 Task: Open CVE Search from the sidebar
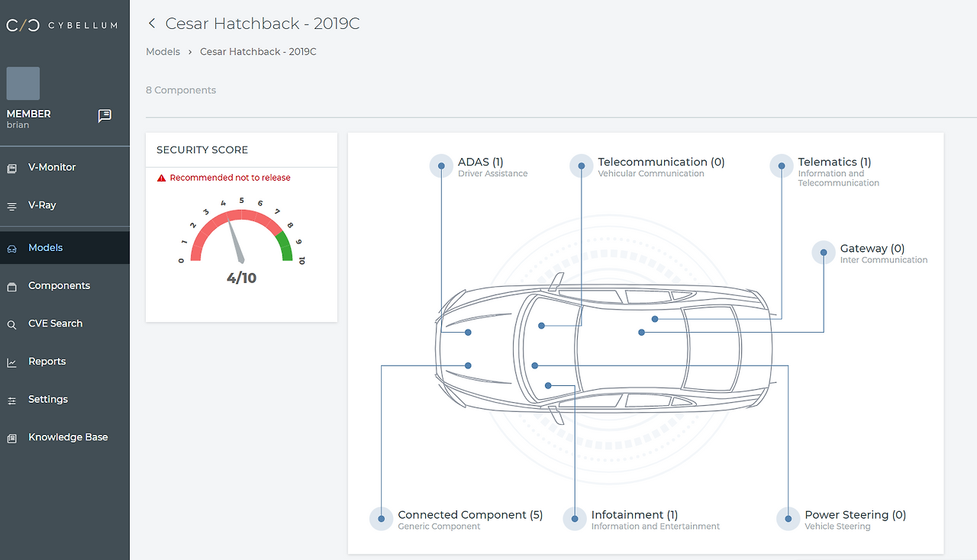(x=55, y=323)
